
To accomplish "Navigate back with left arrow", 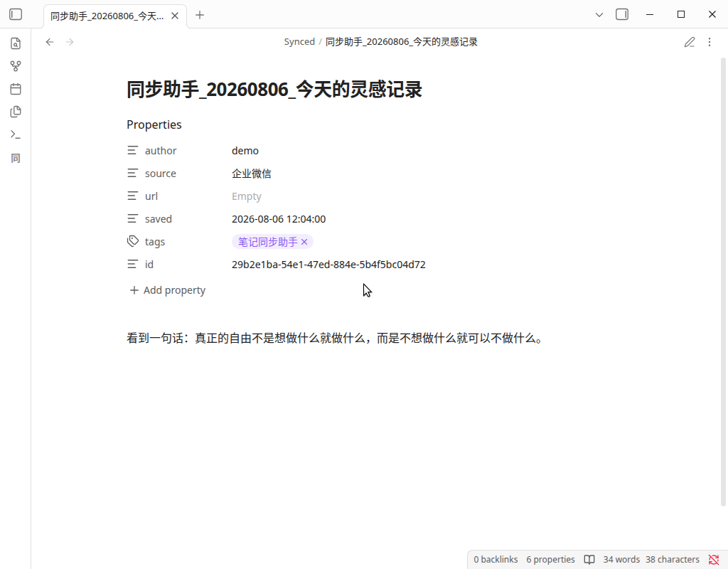I will (x=50, y=42).
